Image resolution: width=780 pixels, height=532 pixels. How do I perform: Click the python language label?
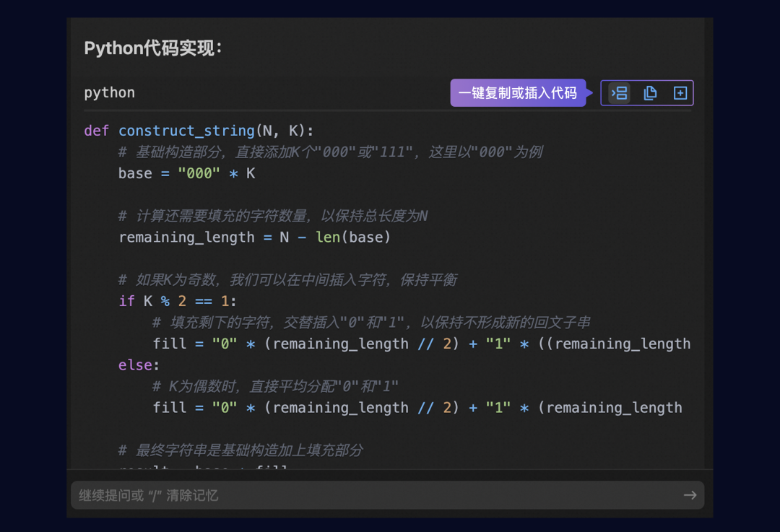110,92
